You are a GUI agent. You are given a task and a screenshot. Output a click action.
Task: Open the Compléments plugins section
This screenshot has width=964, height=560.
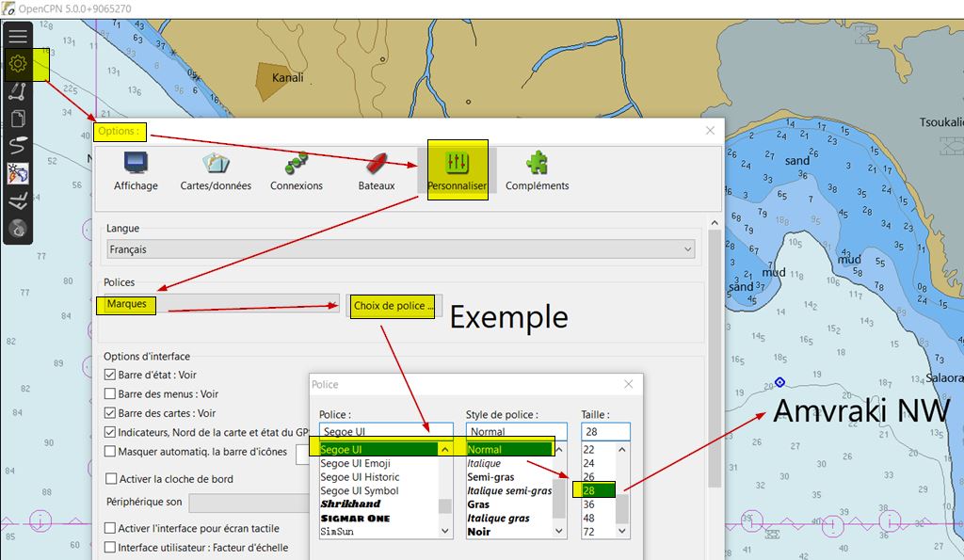point(537,169)
